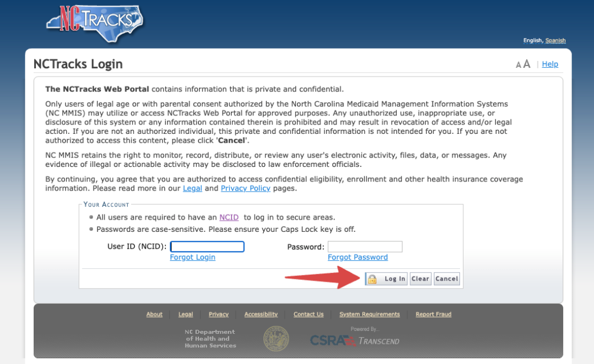Open the Accessibility footer link
The height and width of the screenshot is (364, 594).
click(261, 314)
